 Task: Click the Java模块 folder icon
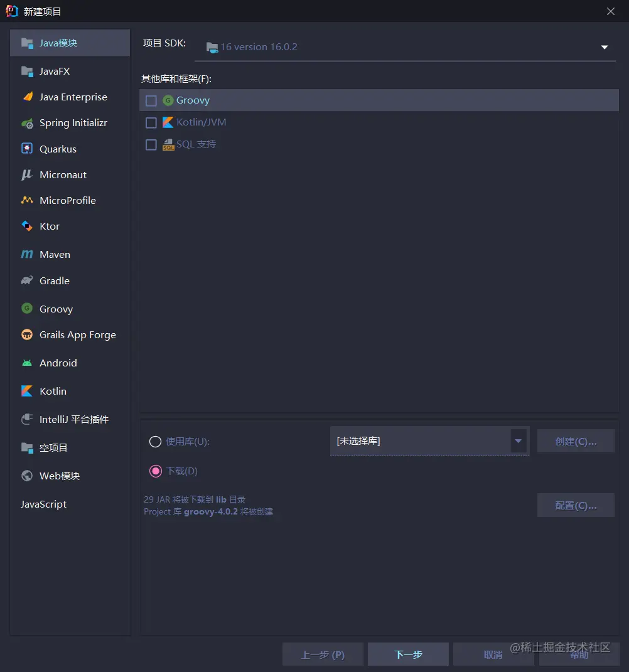27,43
